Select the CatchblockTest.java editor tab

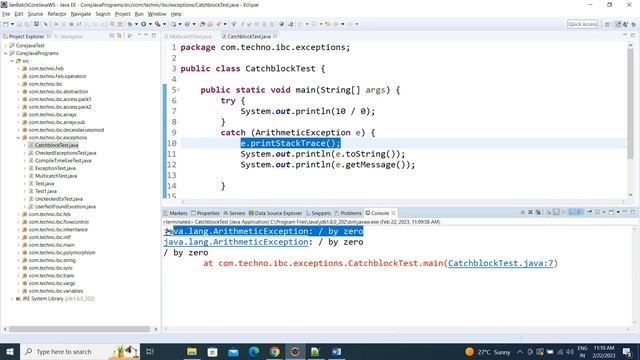coord(249,36)
